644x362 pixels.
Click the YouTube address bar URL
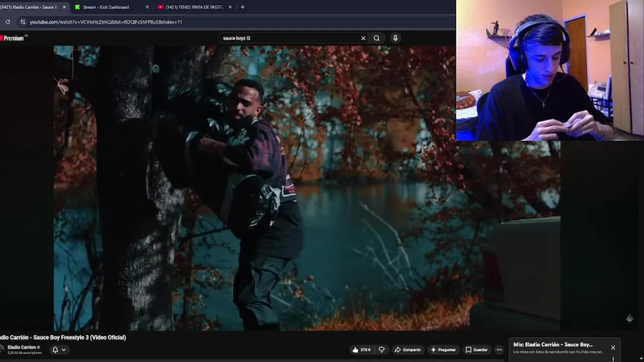(106, 22)
